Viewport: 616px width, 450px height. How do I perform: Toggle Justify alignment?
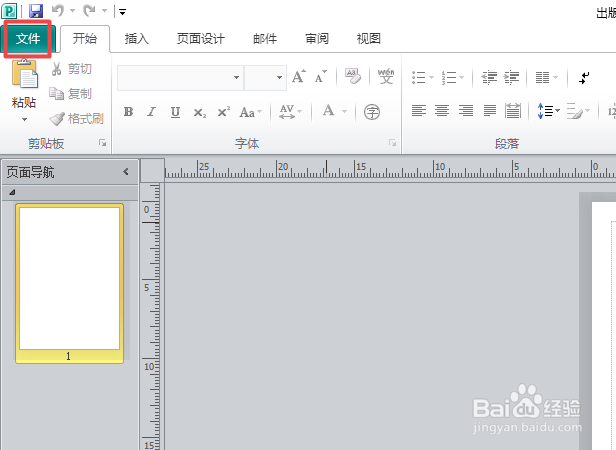pos(490,110)
